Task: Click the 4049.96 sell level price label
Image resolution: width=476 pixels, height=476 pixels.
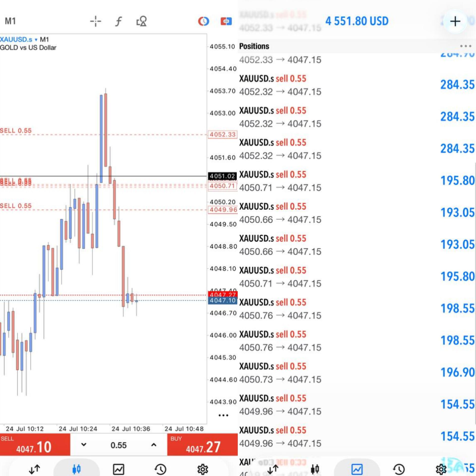Action: coord(223,210)
